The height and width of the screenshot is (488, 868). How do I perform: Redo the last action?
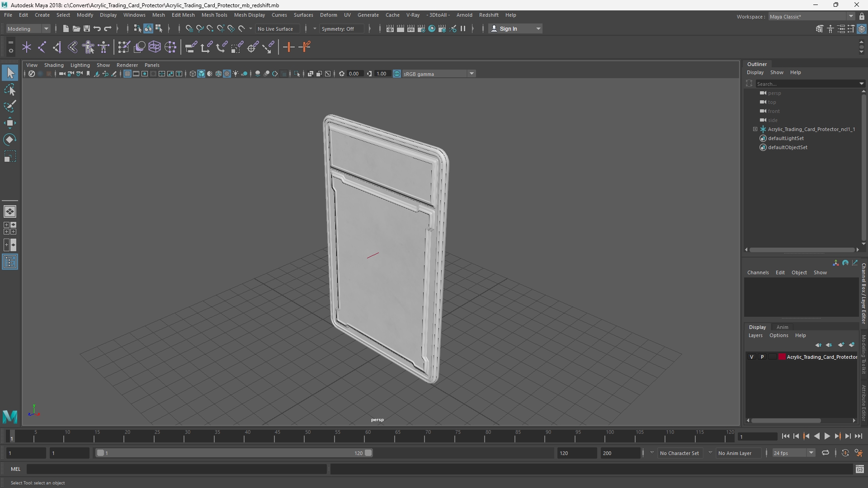(108, 28)
